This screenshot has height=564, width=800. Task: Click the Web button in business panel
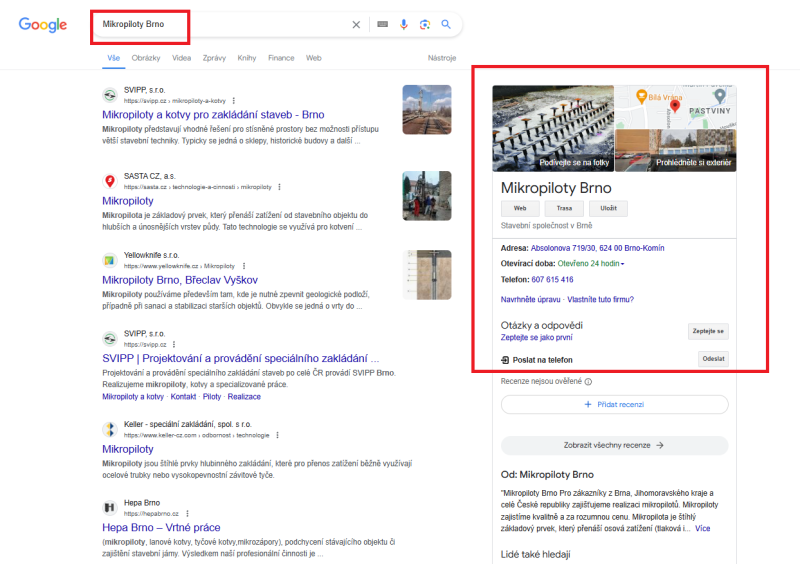click(520, 208)
